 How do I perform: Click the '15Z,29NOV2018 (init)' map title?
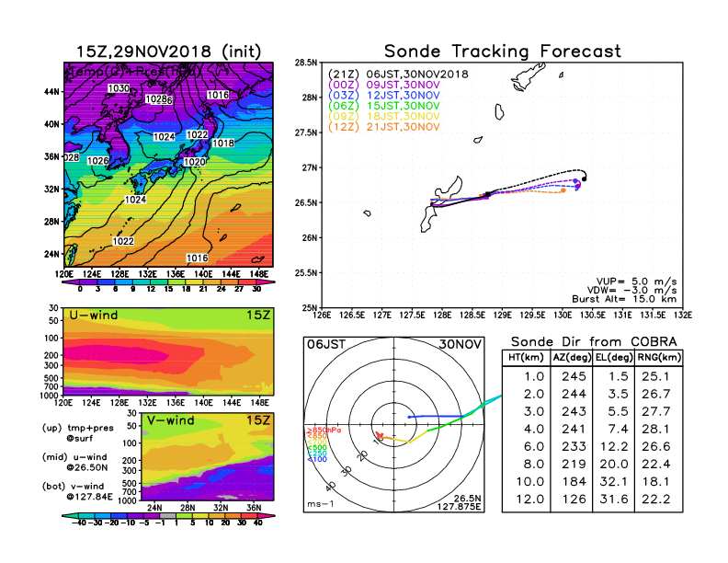point(168,52)
